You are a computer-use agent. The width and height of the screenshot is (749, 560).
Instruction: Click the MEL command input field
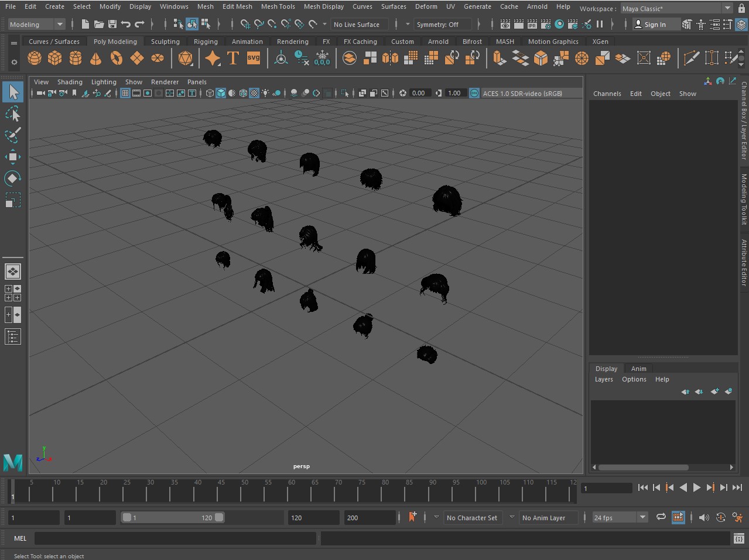pyautogui.click(x=176, y=538)
